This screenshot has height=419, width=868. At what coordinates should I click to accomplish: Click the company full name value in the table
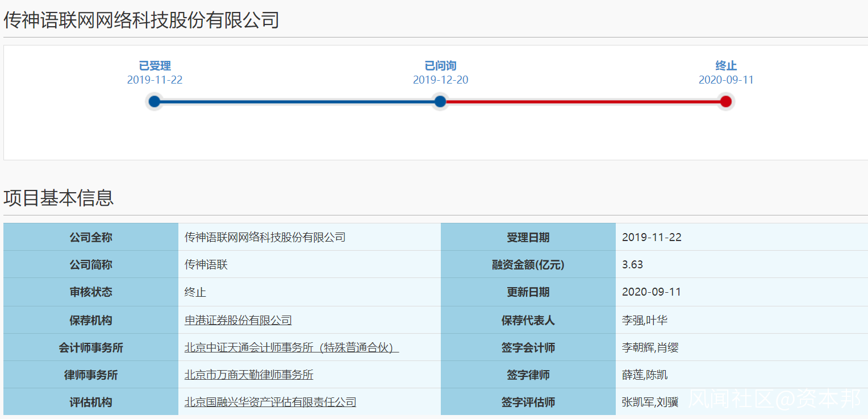pos(265,237)
